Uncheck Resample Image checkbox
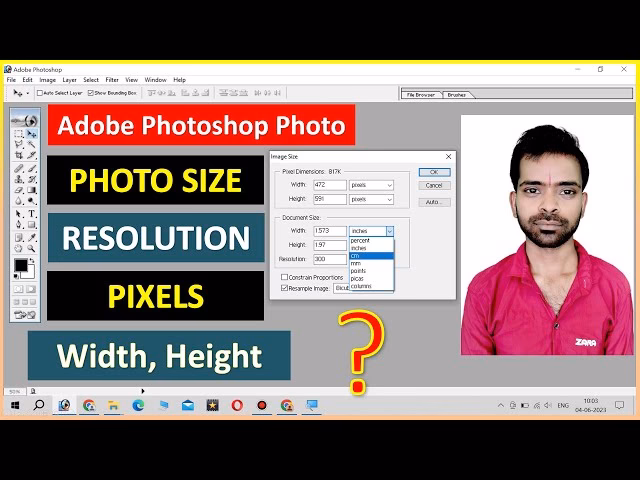 tap(284, 288)
